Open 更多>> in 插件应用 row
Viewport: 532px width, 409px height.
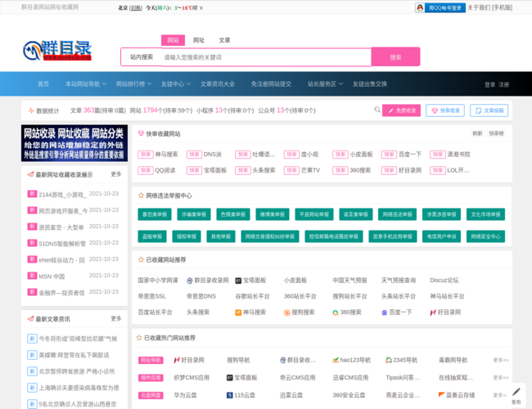point(500,378)
